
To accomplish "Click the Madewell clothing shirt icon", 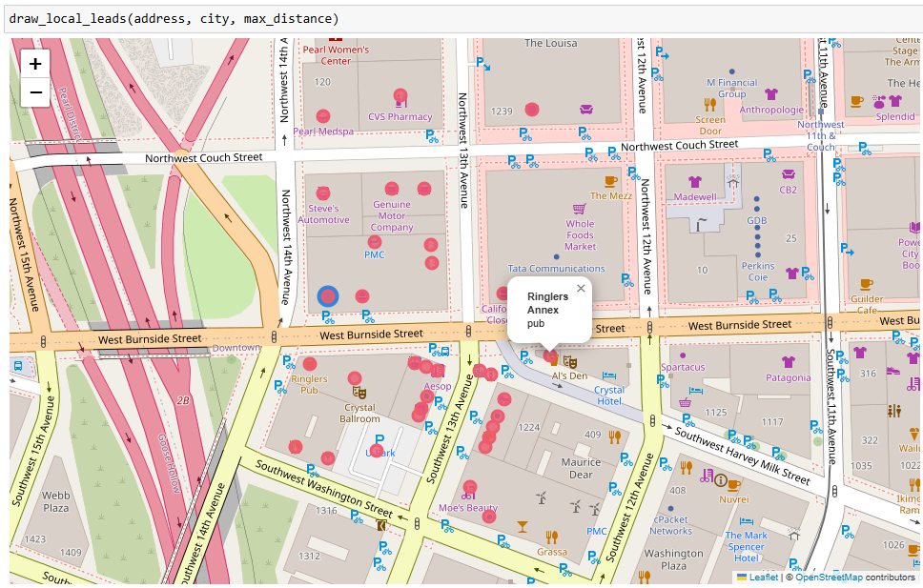I will pyautogui.click(x=695, y=182).
